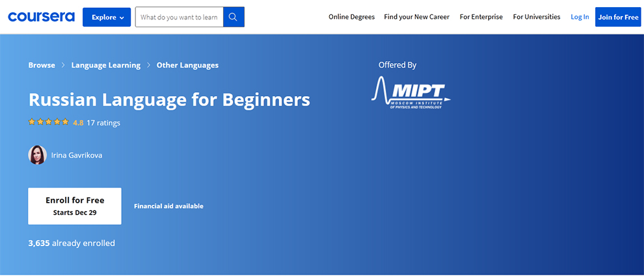Viewport: 644px width, 276px height.
Task: Open For Universities link
Action: [537, 17]
